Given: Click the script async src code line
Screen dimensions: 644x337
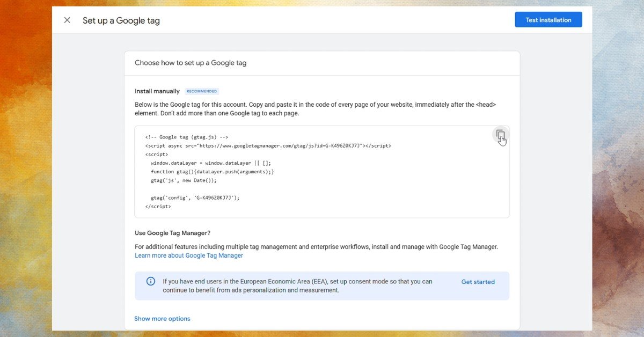Looking at the screenshot, I should click(268, 146).
